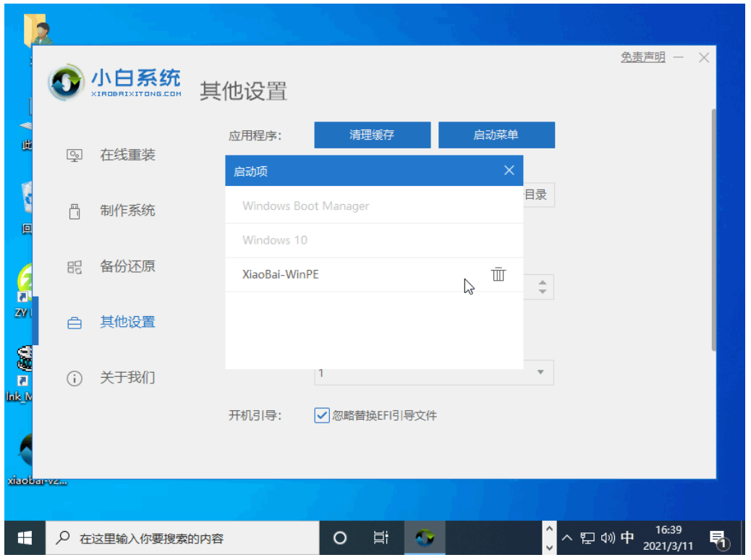Image resolution: width=751 pixels, height=560 pixels.
Task: Close the 启动项 dialog
Action: [509, 171]
